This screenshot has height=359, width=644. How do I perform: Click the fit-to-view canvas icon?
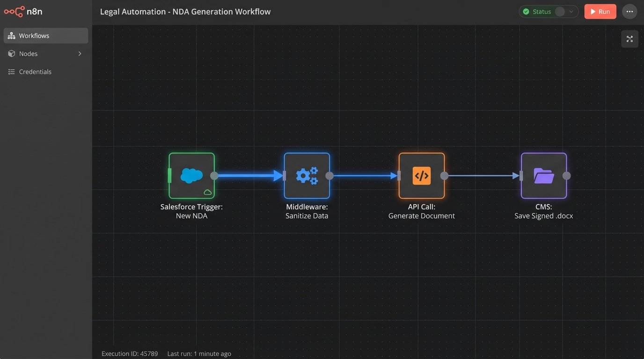(x=629, y=39)
